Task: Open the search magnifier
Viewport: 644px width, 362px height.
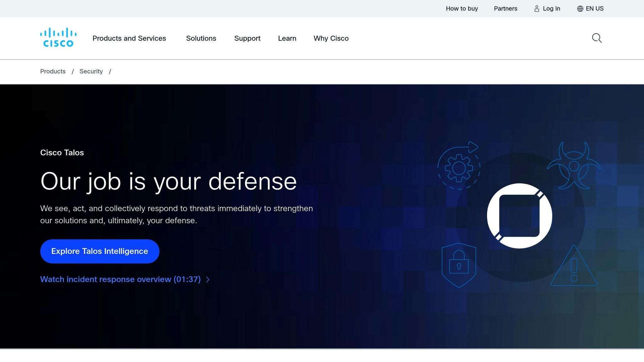Action: tap(596, 38)
